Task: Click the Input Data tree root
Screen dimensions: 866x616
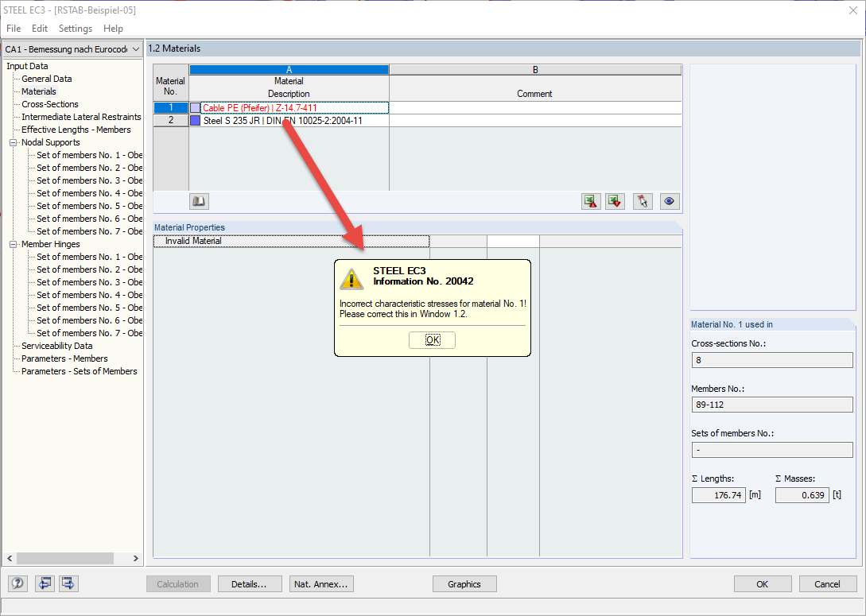Action: (x=27, y=66)
